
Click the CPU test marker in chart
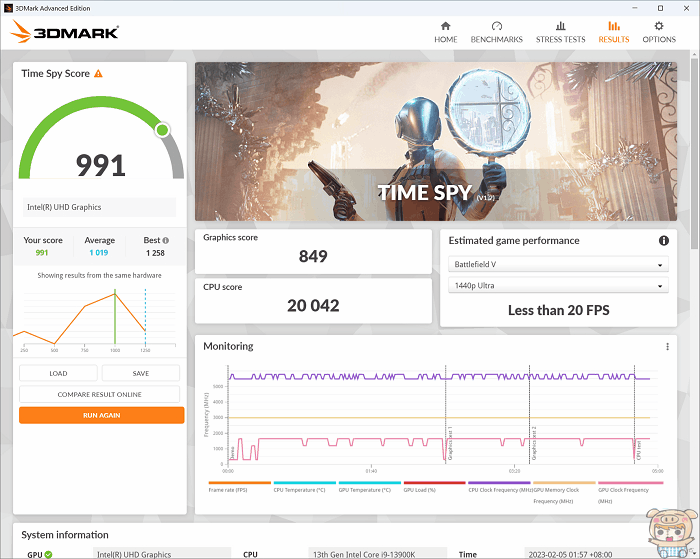click(638, 450)
